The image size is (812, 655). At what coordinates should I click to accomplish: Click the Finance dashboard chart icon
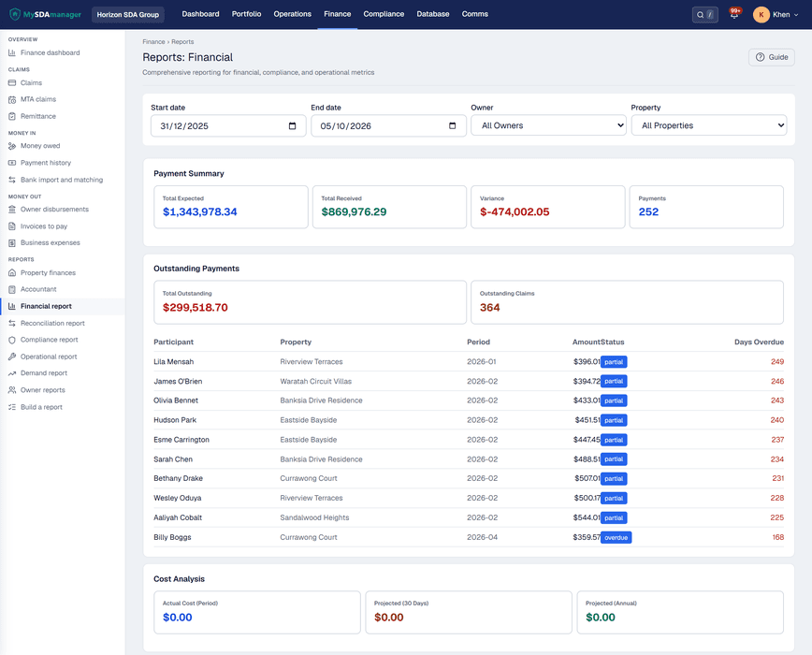(x=12, y=52)
